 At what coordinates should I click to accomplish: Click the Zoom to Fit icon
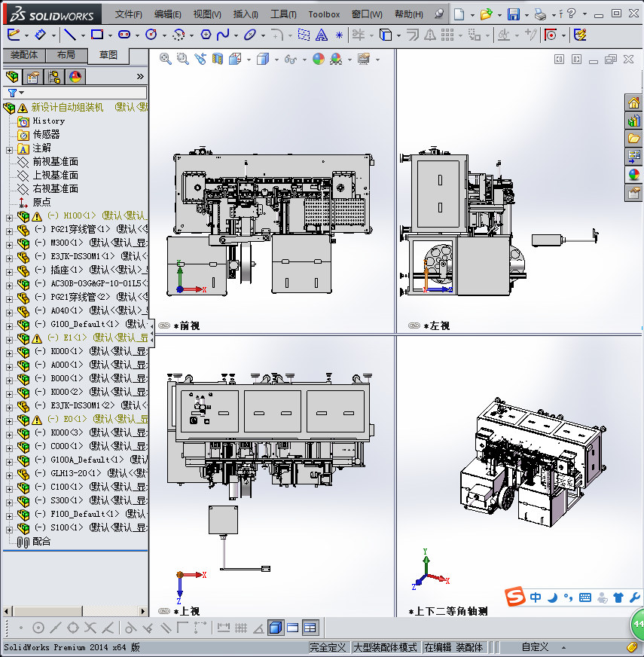[x=166, y=60]
